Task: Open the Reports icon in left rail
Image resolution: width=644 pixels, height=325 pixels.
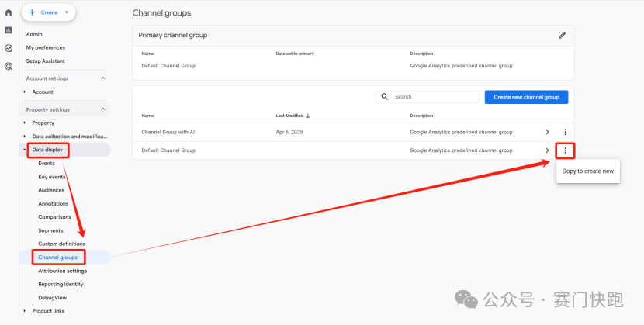Action: (9, 30)
